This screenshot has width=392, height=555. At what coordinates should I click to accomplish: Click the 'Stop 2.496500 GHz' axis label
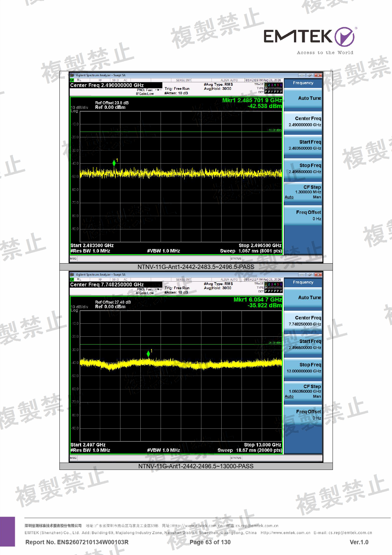tap(260, 246)
